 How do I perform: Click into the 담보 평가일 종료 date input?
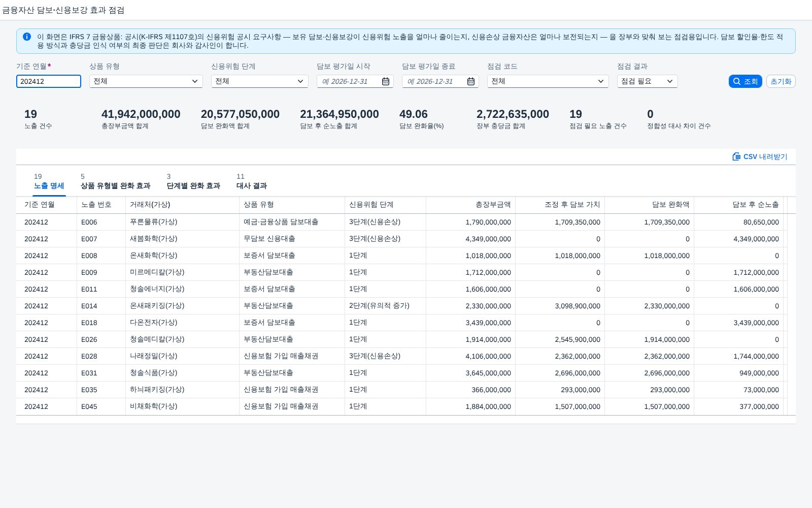434,81
